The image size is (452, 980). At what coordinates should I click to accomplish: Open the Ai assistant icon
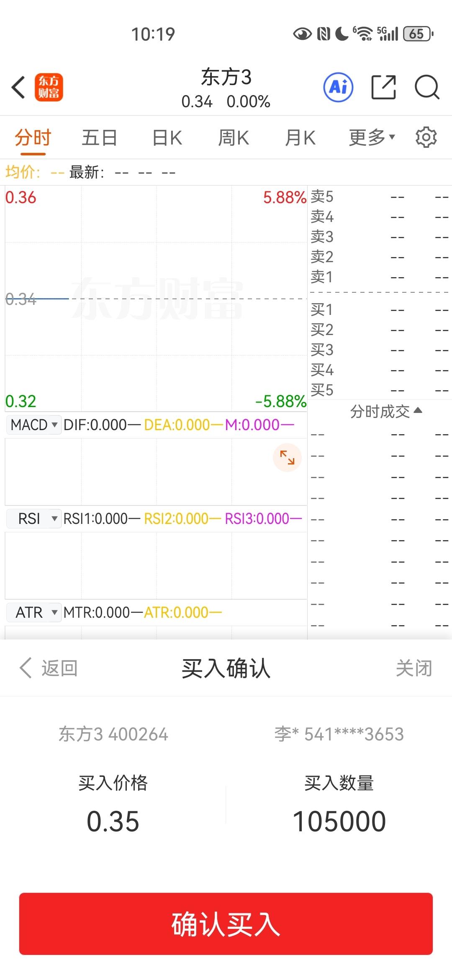point(338,87)
